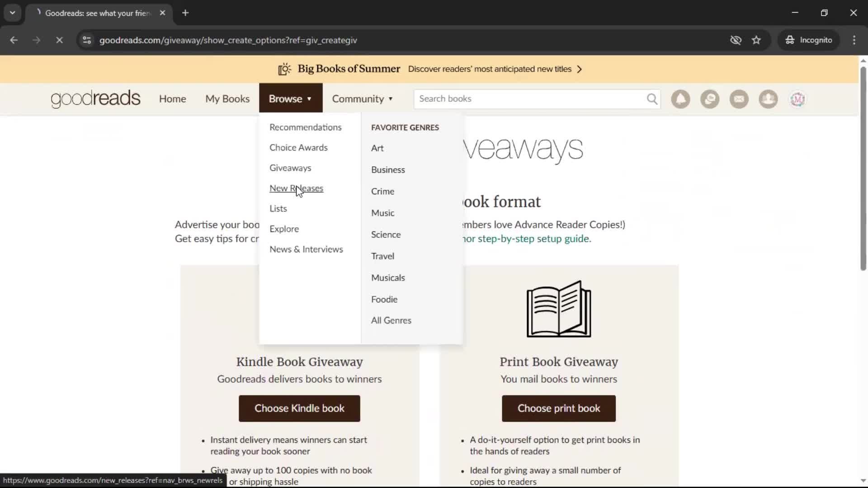The image size is (868, 488).
Task: Click the third-party cookies blocked eye icon
Action: (x=736, y=40)
